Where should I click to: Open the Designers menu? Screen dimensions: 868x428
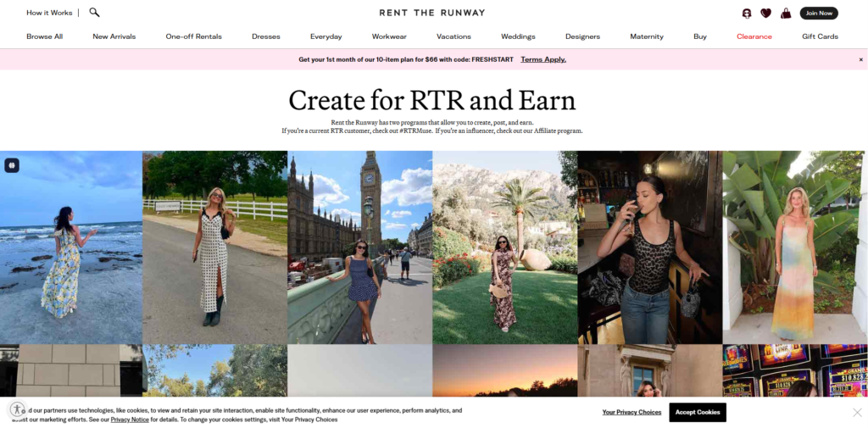(x=582, y=36)
